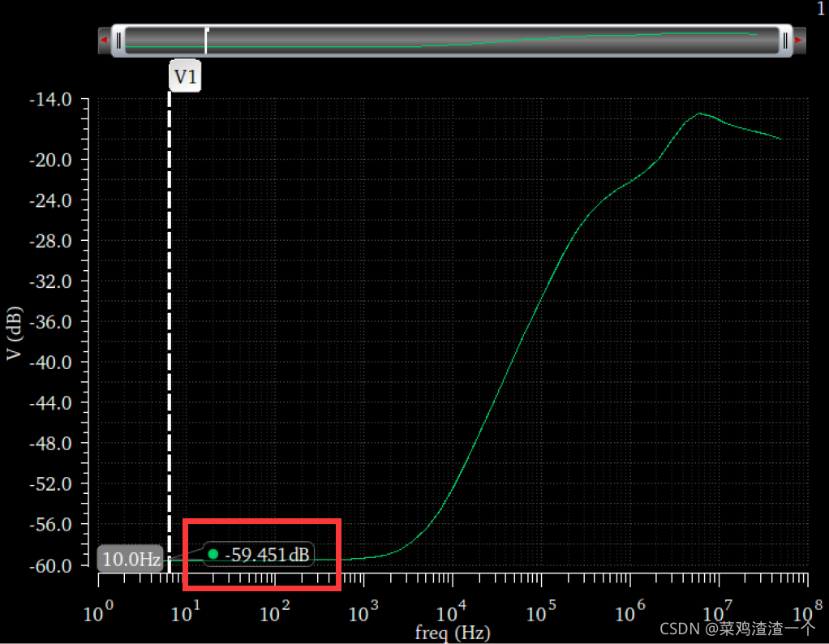Click the 10^6 frequency axis label
This screenshot has width=829, height=644.
[x=630, y=611]
